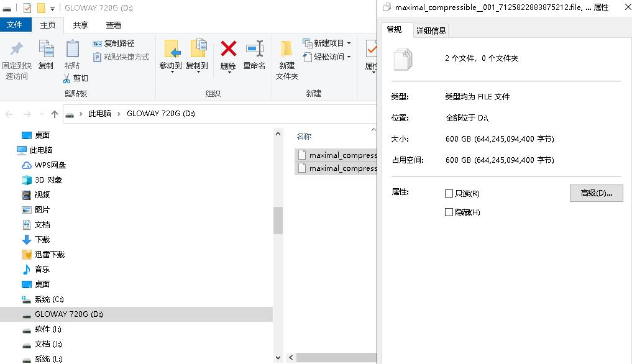Click the sort chevron above the file list
Viewport: 632px width, 364px height.
click(x=373, y=129)
